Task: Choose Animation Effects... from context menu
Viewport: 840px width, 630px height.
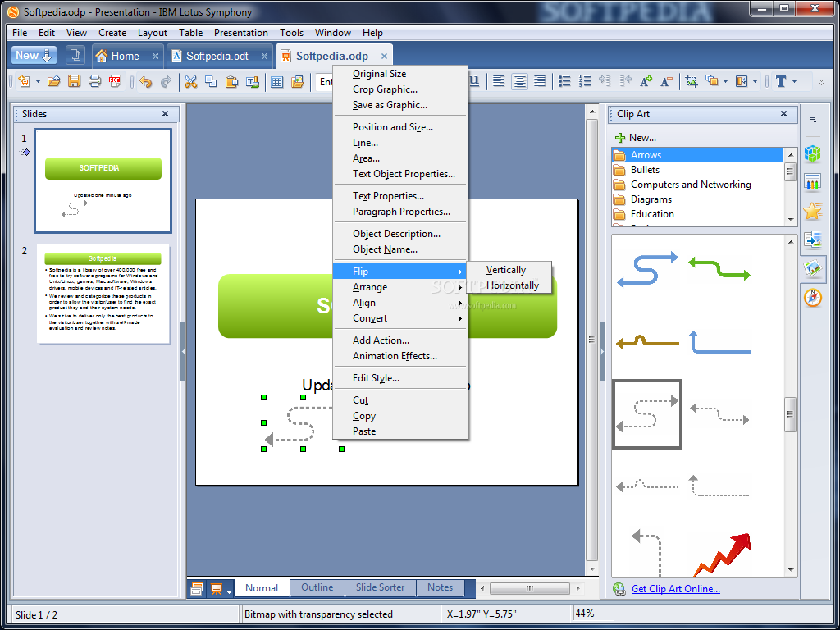Action: click(x=400, y=356)
